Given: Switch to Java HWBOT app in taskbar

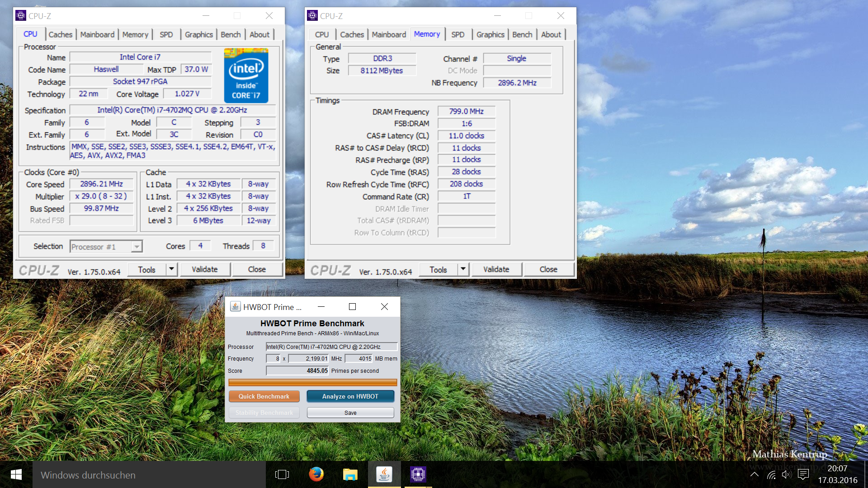Looking at the screenshot, I should click(384, 474).
